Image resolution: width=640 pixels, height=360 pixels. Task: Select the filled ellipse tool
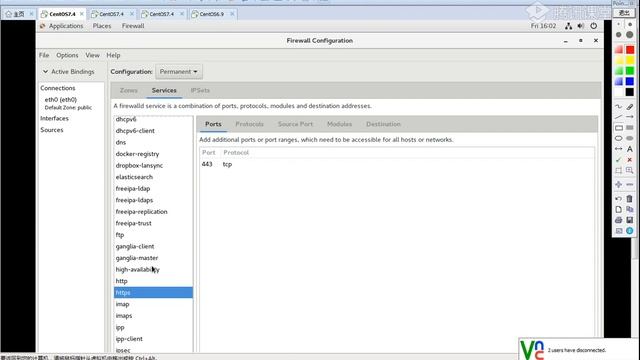coord(630,138)
